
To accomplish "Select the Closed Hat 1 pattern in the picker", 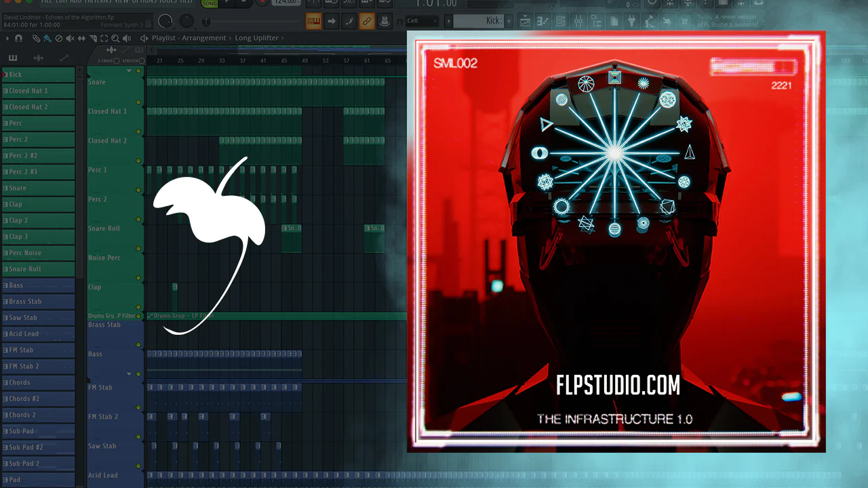I will tap(38, 91).
